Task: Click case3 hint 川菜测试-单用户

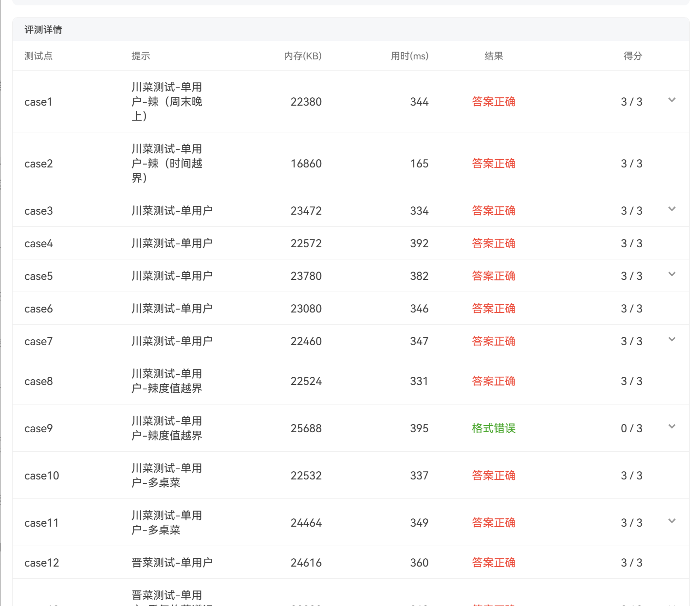Action: tap(172, 211)
